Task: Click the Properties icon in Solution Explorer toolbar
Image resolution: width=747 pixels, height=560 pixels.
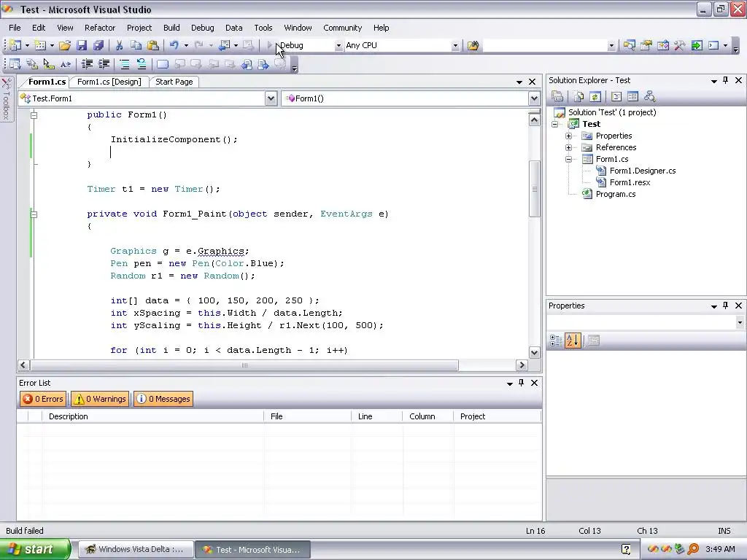Action: pyautogui.click(x=557, y=97)
